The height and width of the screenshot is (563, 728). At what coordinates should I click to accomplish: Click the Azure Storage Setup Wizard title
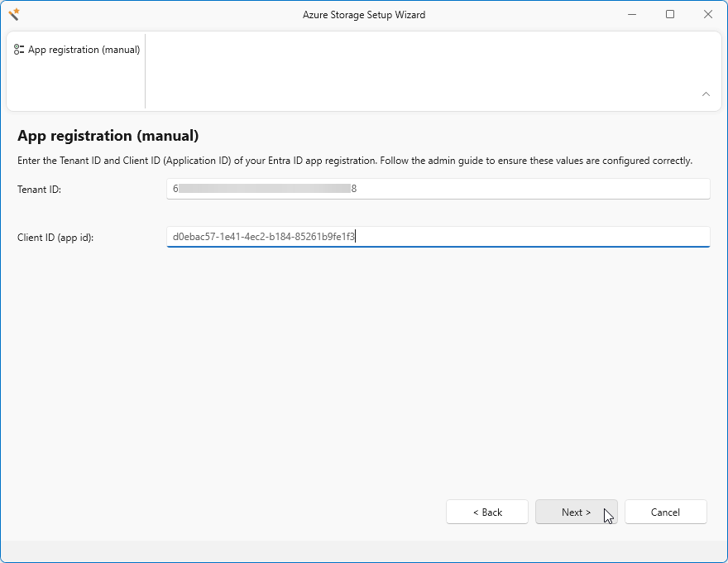(364, 15)
